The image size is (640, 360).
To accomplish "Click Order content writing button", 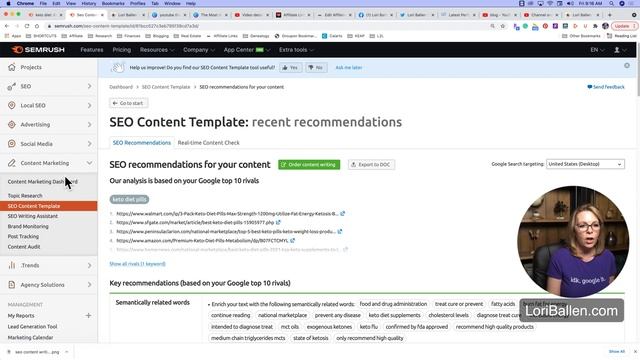I will tap(309, 164).
